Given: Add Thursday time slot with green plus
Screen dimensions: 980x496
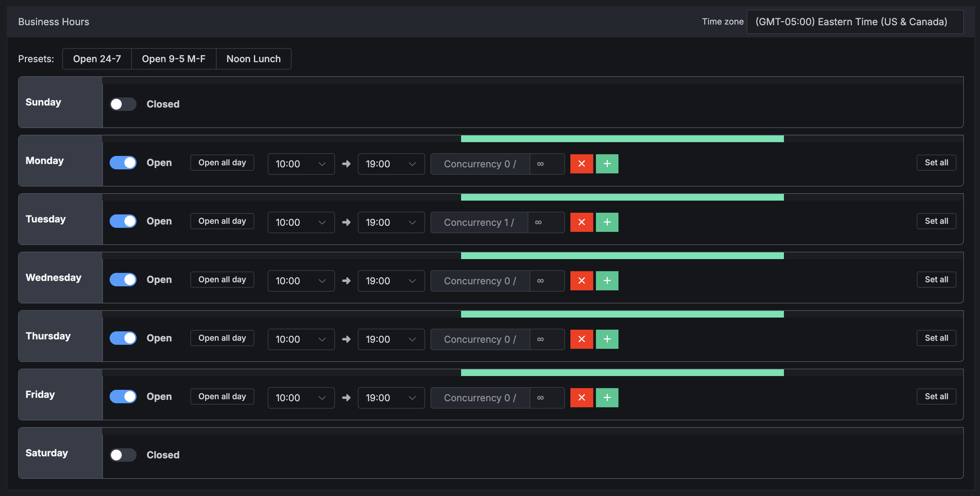Looking at the screenshot, I should coord(607,339).
